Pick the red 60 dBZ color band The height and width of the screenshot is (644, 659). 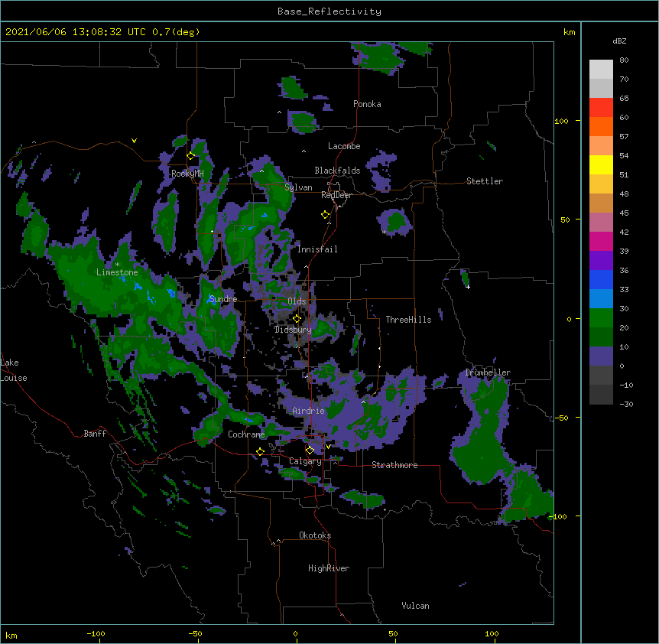601,108
